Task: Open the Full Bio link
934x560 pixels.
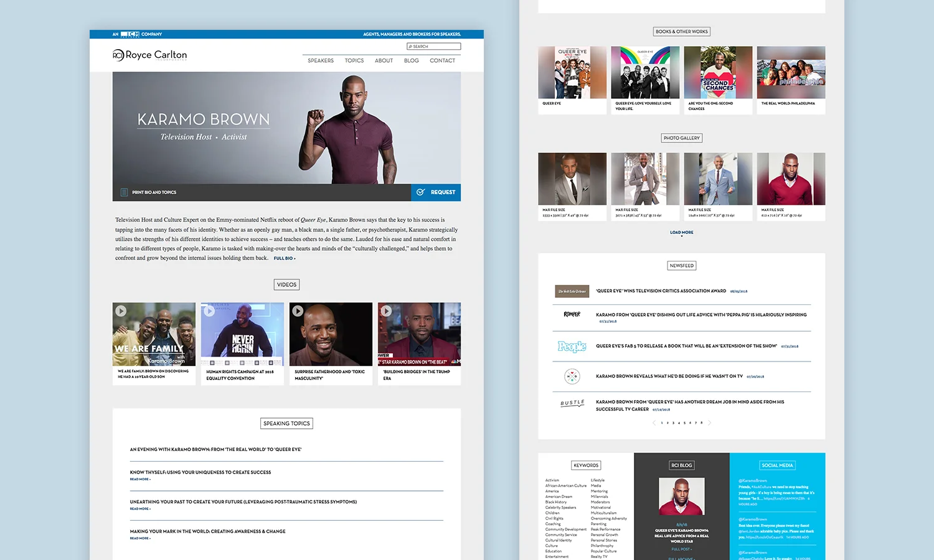Action: 285,258
